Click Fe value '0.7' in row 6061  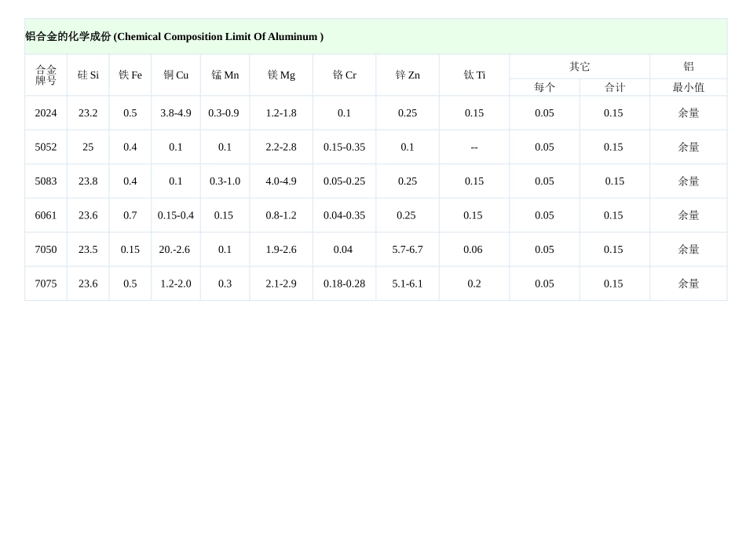click(x=130, y=215)
